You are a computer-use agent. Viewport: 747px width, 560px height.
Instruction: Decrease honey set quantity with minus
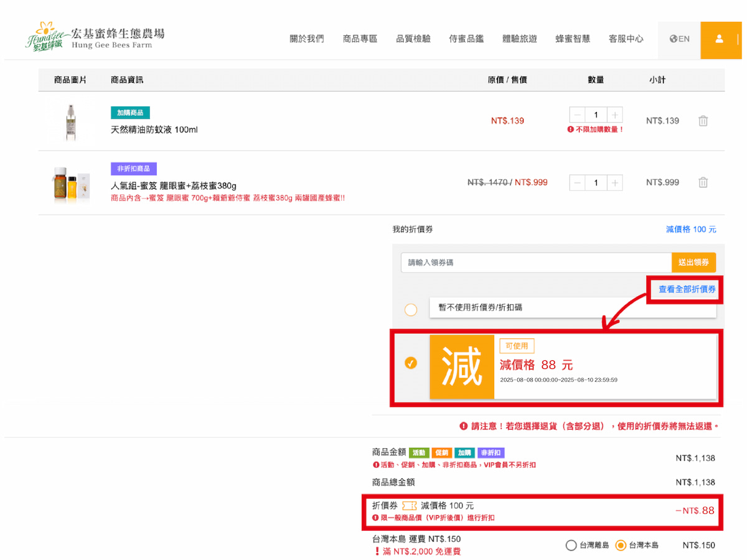[x=577, y=183]
